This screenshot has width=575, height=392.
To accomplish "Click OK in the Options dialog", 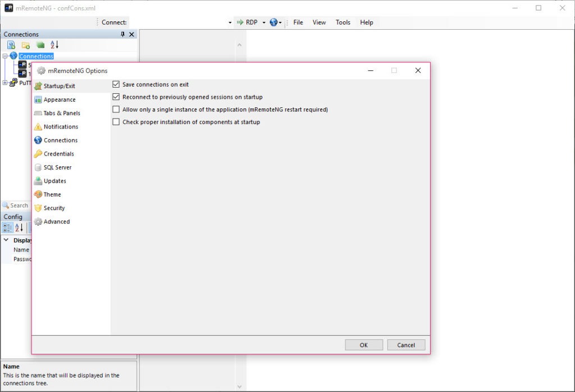I will 364,345.
